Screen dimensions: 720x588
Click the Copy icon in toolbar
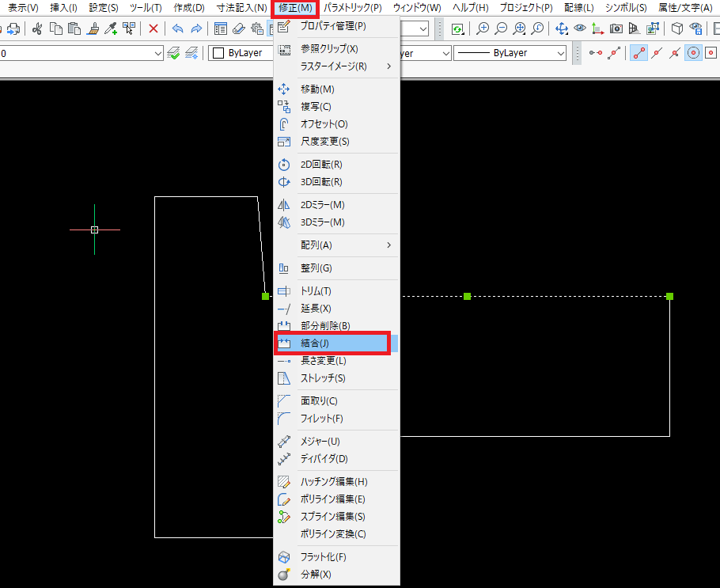click(55, 29)
